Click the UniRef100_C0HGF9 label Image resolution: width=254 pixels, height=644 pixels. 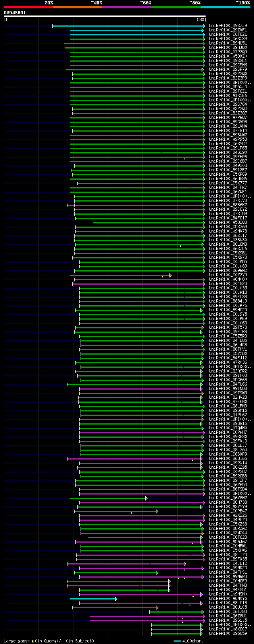[228, 581]
